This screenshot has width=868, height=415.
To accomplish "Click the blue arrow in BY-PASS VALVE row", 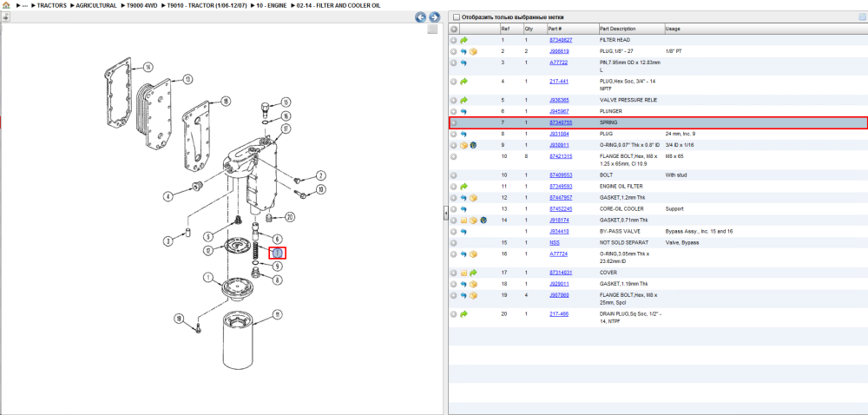I will [x=464, y=231].
